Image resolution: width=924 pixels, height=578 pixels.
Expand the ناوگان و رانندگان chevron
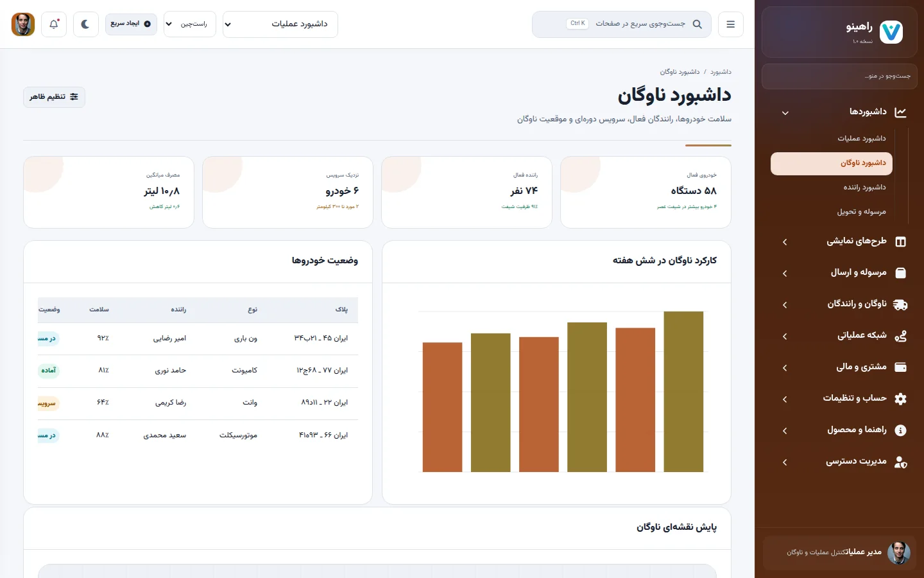tap(785, 305)
